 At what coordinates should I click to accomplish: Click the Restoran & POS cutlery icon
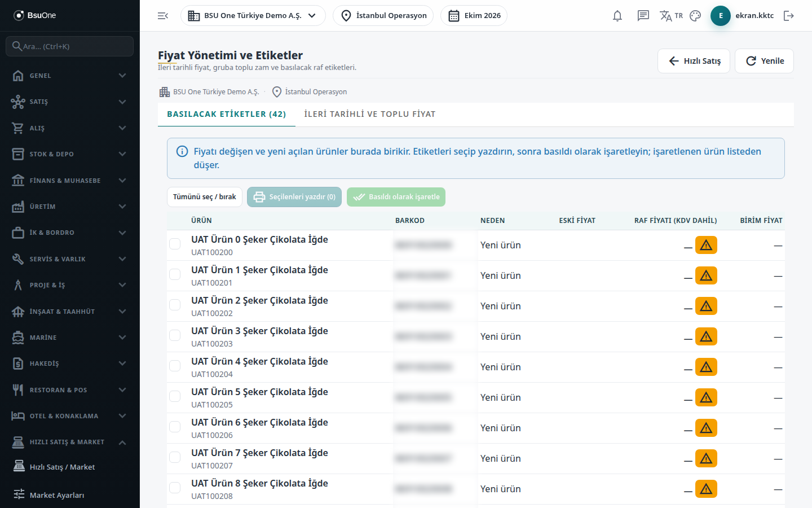click(18, 390)
